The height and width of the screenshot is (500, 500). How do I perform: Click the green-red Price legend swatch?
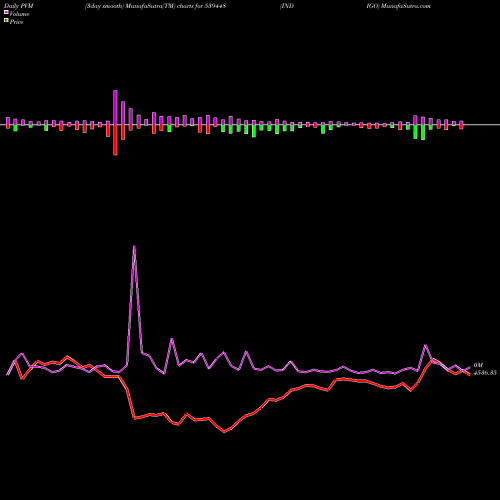click(x=6, y=21)
